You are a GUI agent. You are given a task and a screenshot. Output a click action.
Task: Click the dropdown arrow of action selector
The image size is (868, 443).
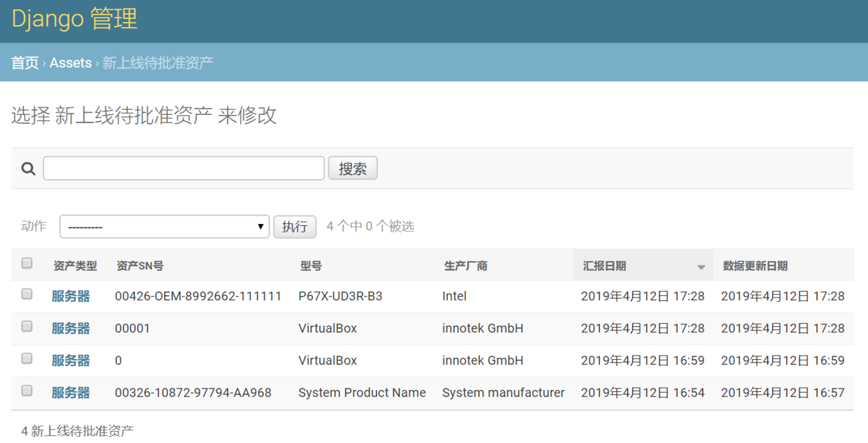point(260,227)
